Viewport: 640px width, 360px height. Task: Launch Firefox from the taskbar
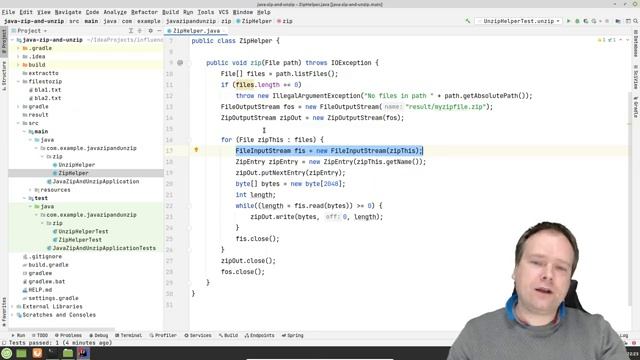tap(37, 353)
